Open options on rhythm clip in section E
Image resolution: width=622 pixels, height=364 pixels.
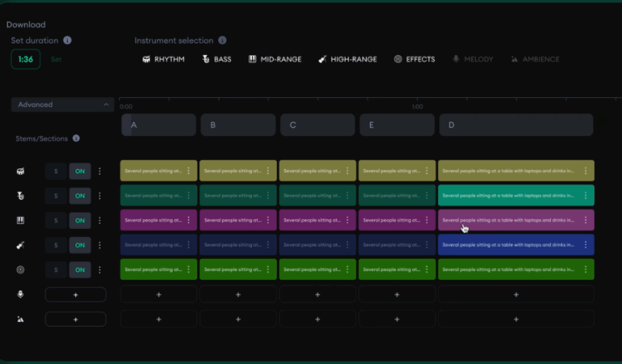(427, 171)
